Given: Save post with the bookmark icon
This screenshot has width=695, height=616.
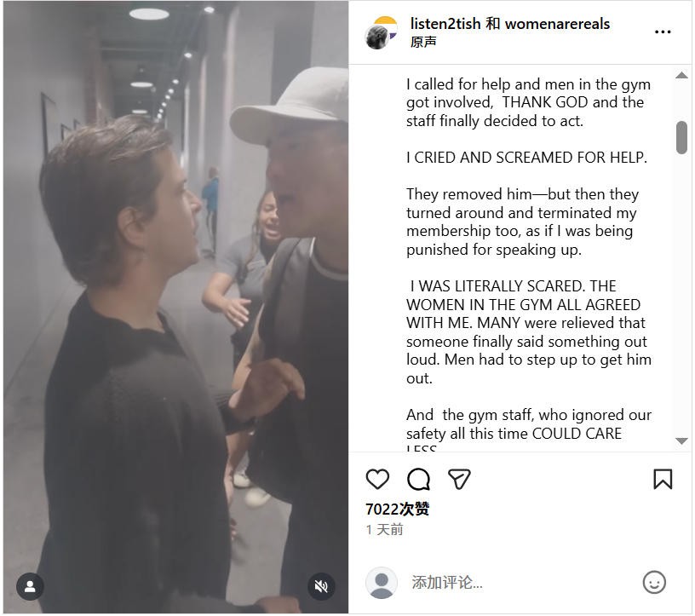Looking at the screenshot, I should coord(663,479).
